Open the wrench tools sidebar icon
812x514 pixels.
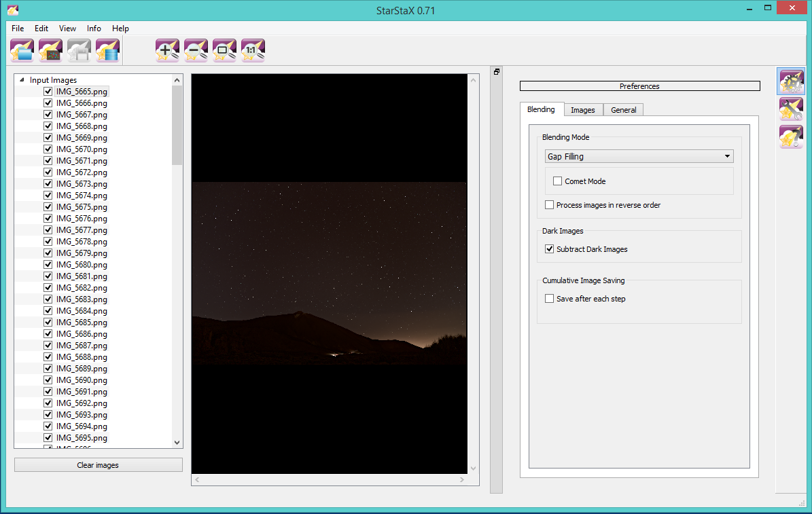pyautogui.click(x=791, y=109)
